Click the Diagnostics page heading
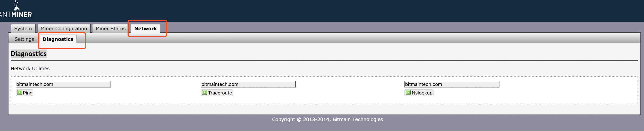 click(29, 54)
